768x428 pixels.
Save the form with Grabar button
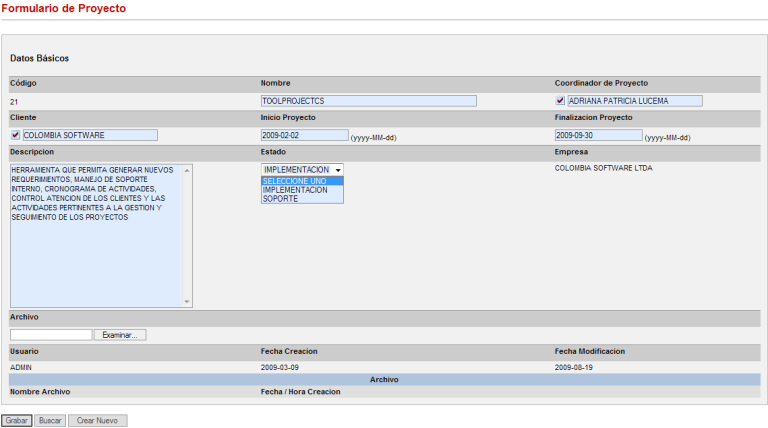pyautogui.click(x=16, y=421)
